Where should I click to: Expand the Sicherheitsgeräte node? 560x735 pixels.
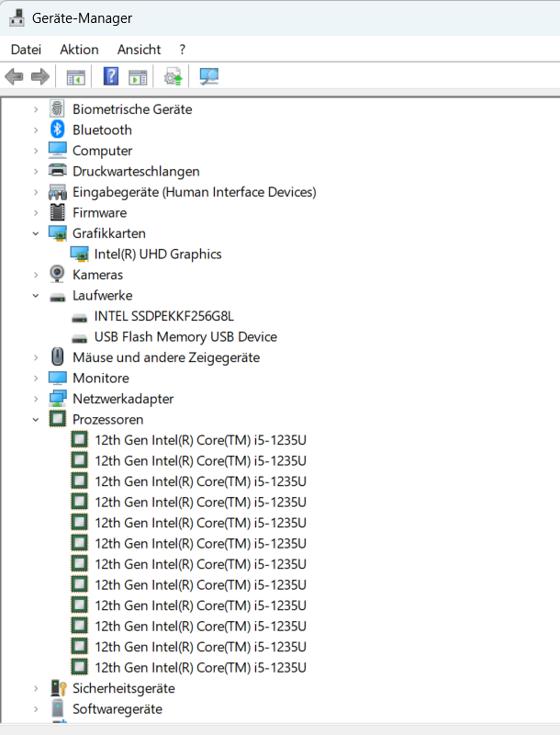[36, 688]
